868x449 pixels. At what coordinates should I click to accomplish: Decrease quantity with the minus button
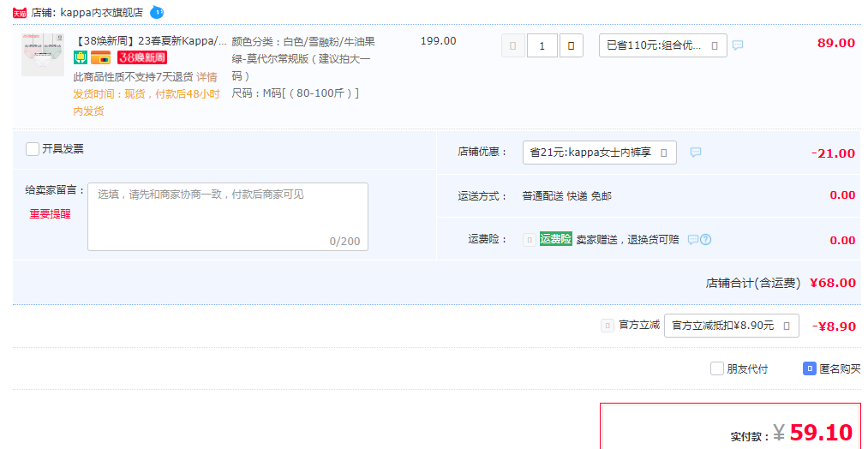coord(513,45)
